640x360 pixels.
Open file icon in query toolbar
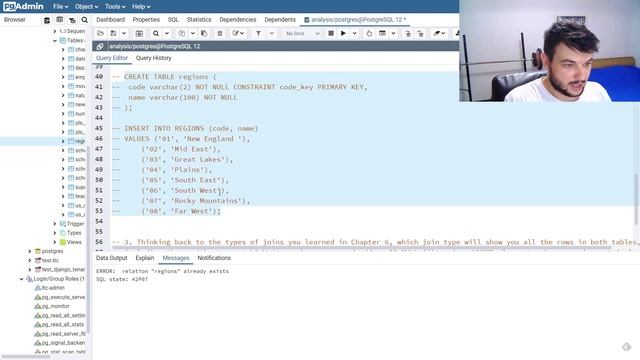click(100, 33)
